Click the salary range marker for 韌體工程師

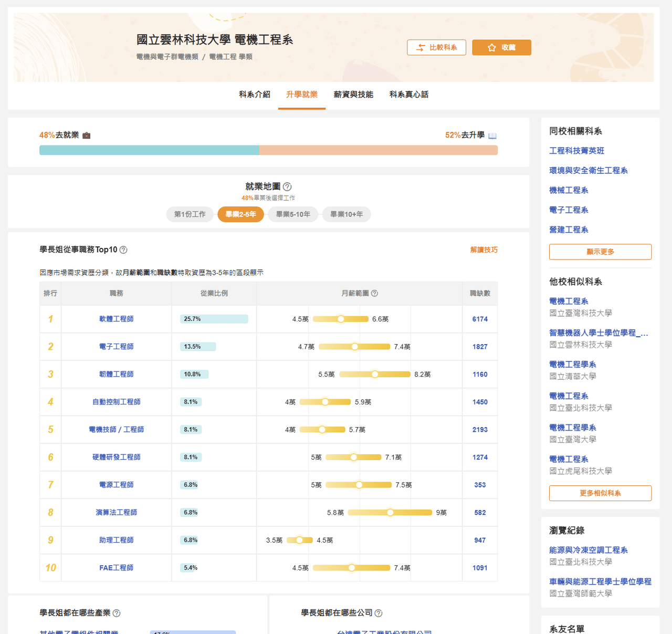375,375
